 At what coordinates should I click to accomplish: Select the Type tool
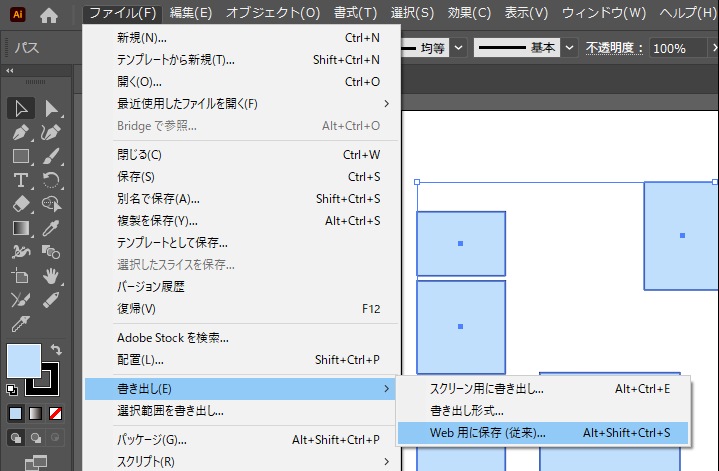click(x=21, y=180)
